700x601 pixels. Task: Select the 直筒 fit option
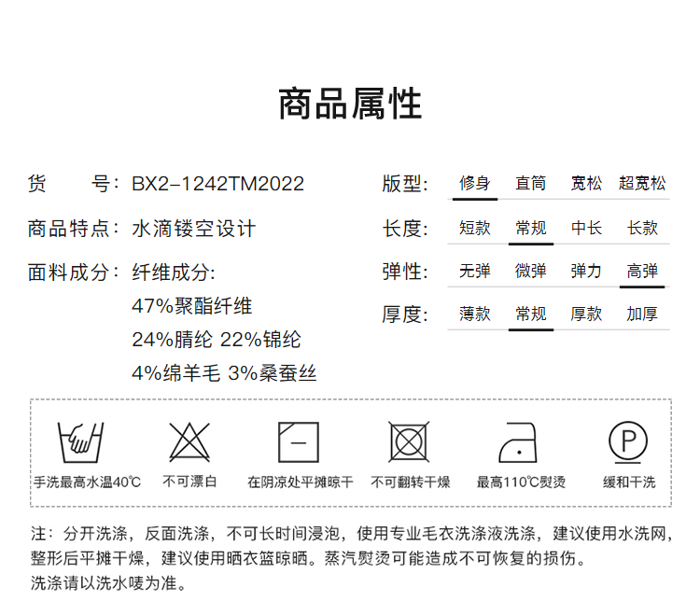point(530,183)
